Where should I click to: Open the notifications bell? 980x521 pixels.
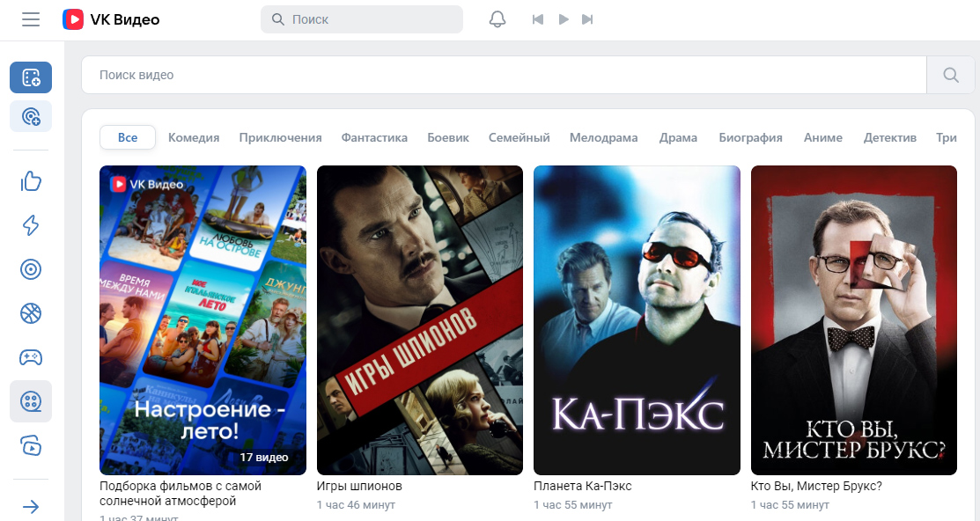click(x=497, y=19)
